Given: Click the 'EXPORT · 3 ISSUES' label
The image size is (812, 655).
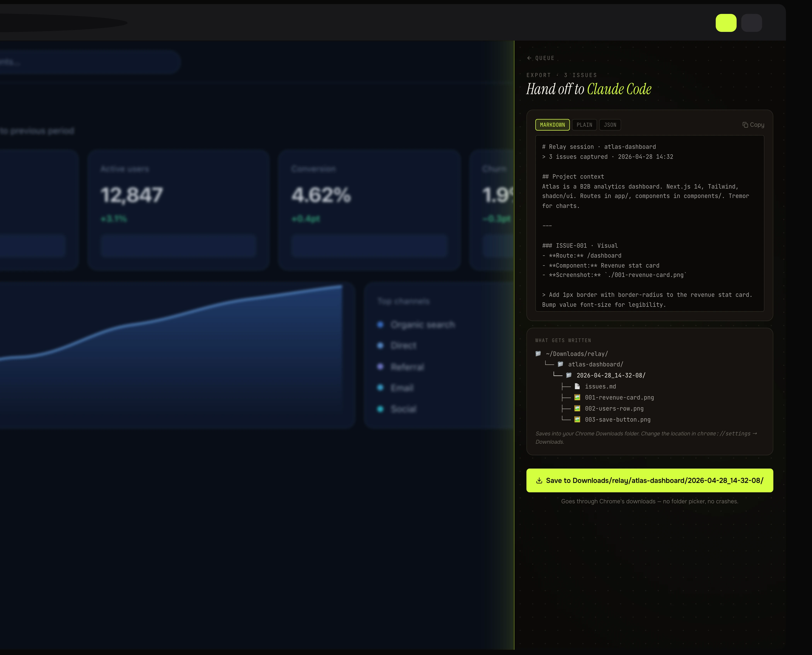Looking at the screenshot, I should pos(562,75).
